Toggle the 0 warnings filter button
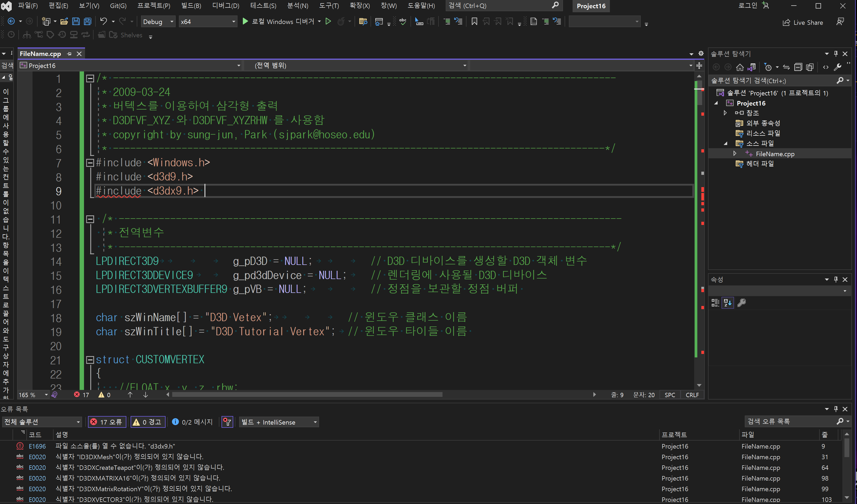The height and width of the screenshot is (504, 857). pos(148,422)
